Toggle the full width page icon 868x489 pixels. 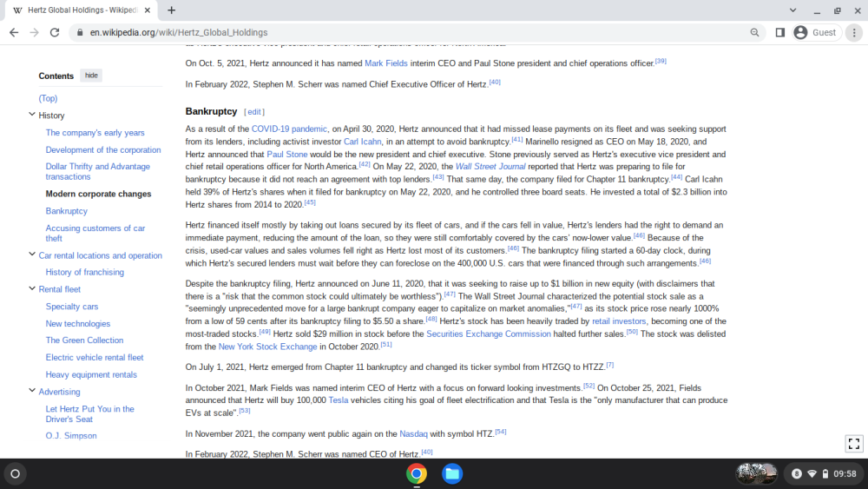[x=854, y=443]
